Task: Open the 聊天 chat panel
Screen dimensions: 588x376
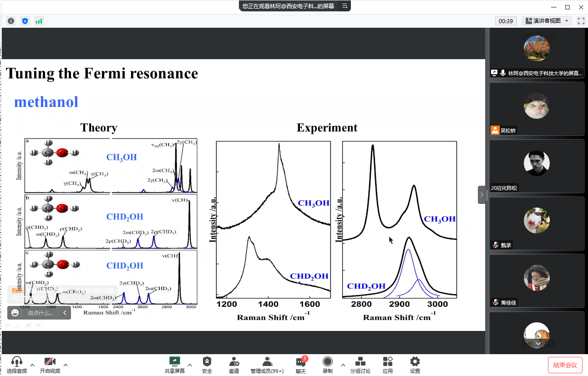Action: pyautogui.click(x=301, y=365)
